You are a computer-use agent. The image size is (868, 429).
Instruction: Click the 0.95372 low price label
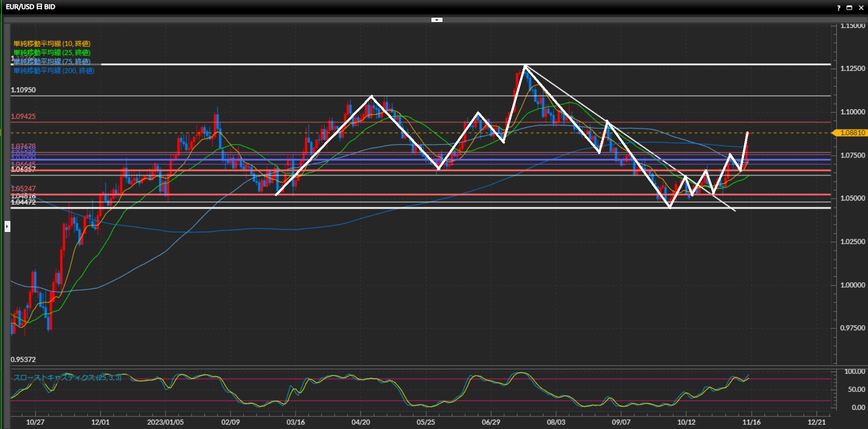[x=24, y=359]
